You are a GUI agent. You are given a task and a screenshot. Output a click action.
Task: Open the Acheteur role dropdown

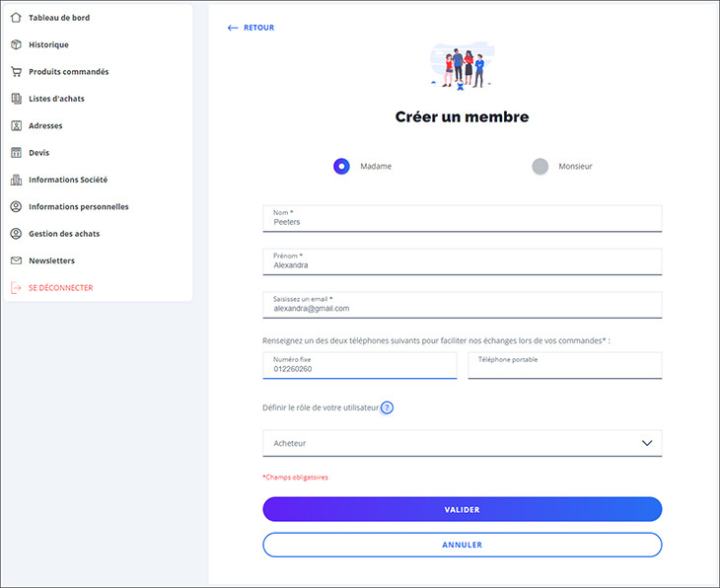pyautogui.click(x=462, y=443)
